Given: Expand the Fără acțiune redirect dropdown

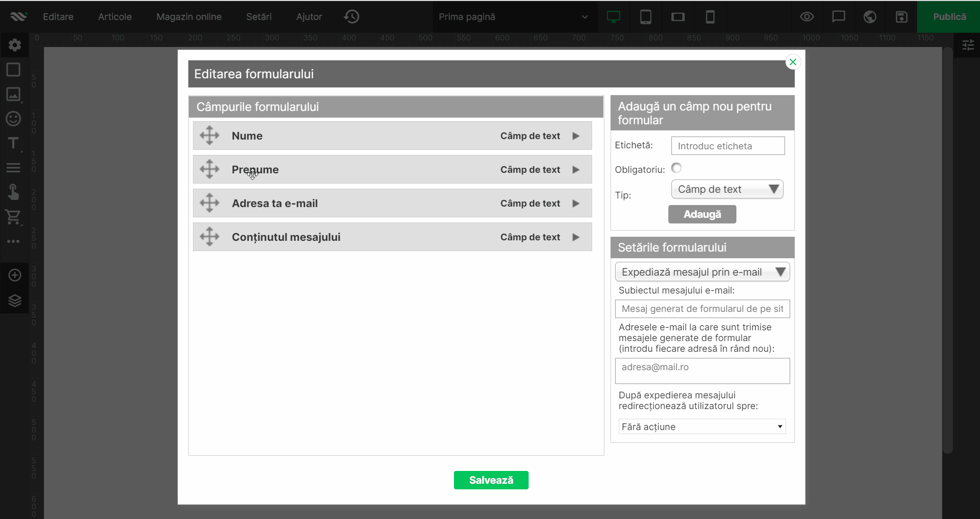Looking at the screenshot, I should tap(702, 426).
